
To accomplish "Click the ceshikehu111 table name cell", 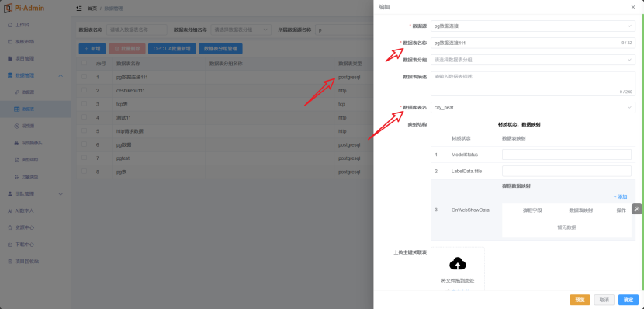I will (x=158, y=90).
